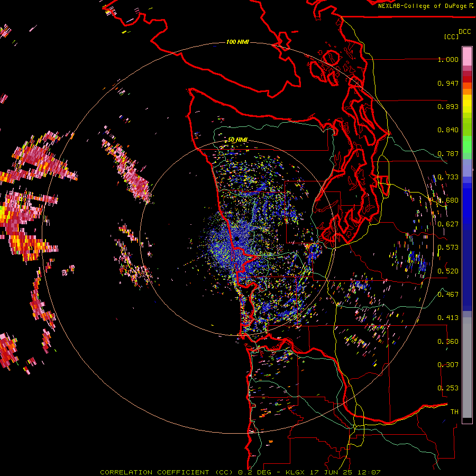Click the 0.627 legend value
This screenshot has width=476, height=476.
tap(448, 224)
